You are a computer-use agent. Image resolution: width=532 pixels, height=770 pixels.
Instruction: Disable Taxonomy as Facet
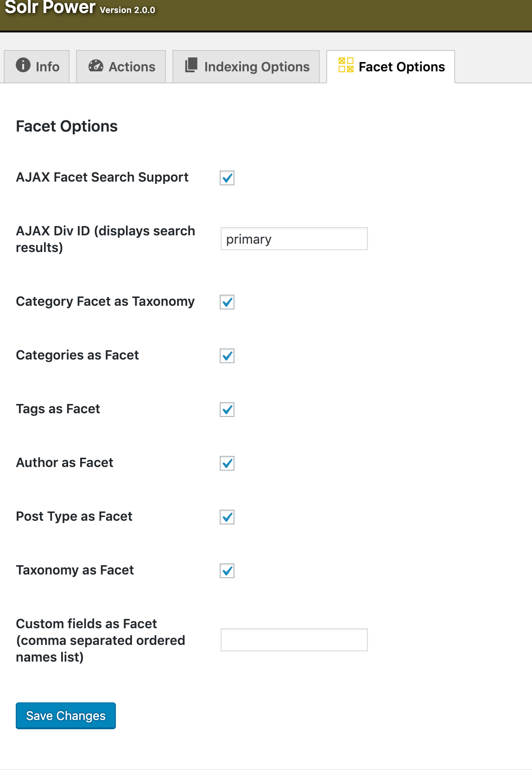coord(227,571)
